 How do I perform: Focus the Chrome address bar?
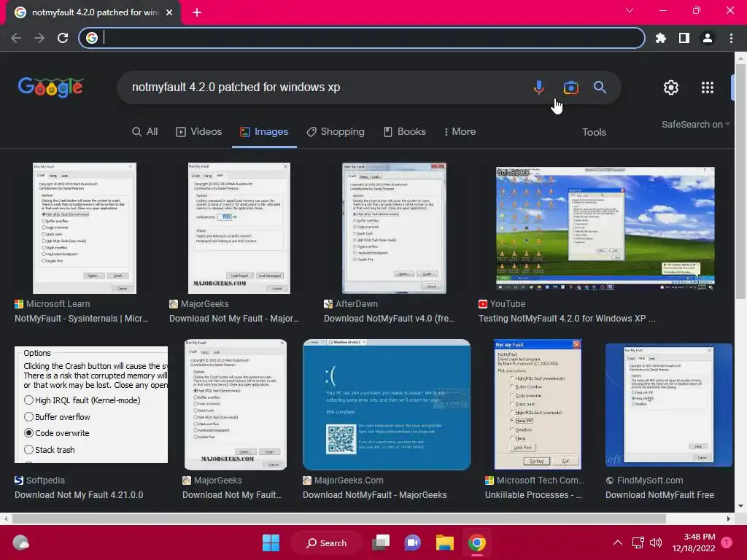pyautogui.click(x=362, y=38)
